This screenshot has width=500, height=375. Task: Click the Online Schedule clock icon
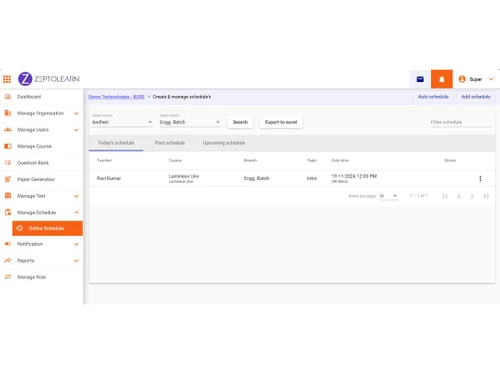click(x=20, y=228)
